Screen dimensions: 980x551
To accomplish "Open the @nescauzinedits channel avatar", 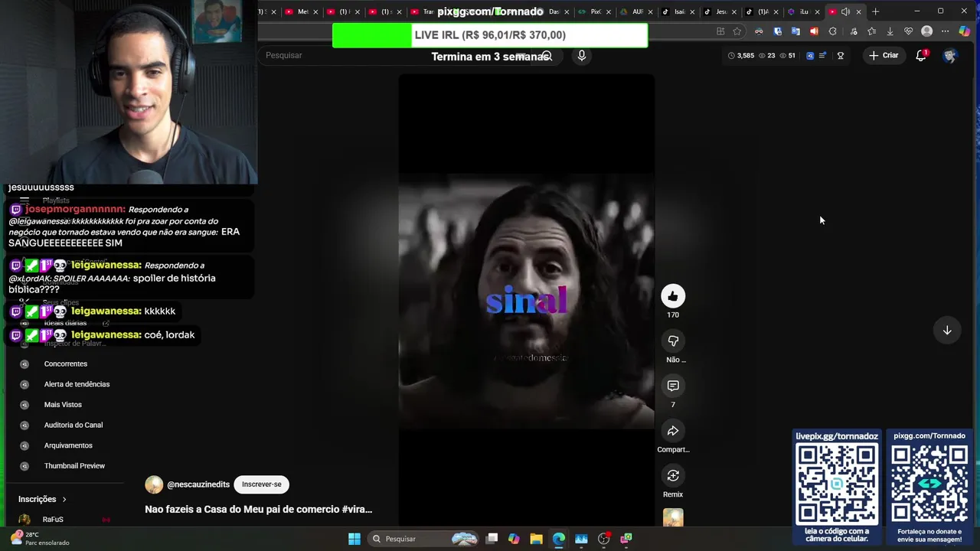I will click(154, 484).
